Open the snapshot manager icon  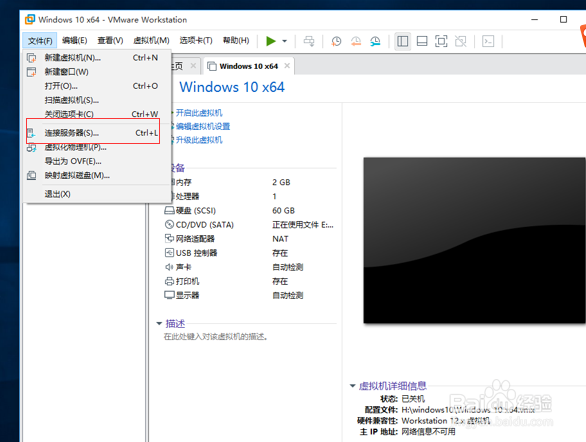(375, 41)
